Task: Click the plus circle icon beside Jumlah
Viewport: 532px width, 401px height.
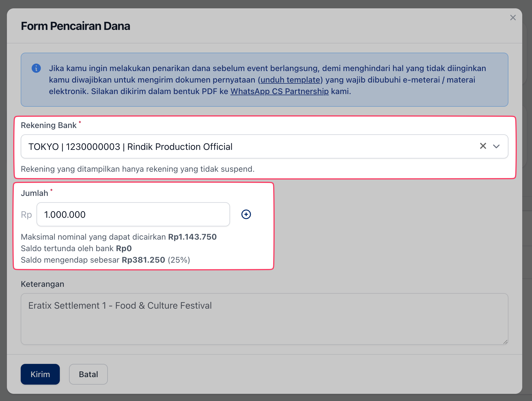Action: click(x=246, y=214)
